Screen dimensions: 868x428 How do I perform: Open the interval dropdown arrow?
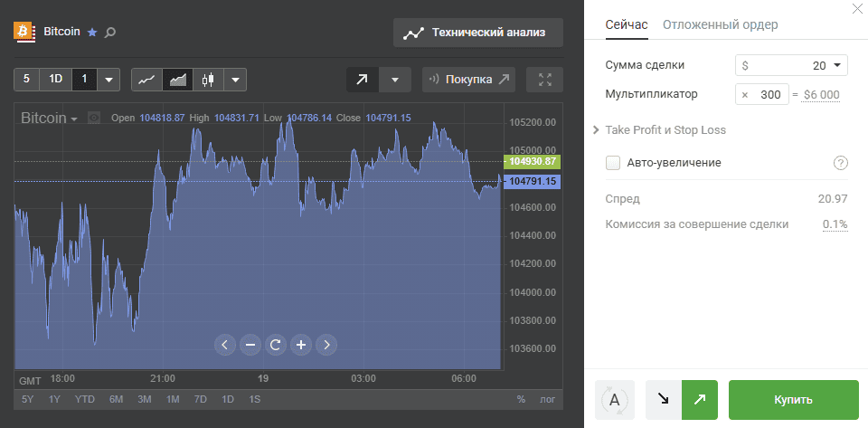coord(108,80)
